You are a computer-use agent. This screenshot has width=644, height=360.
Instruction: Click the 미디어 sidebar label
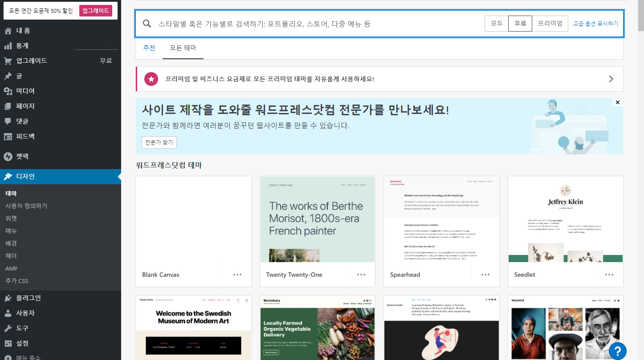(x=25, y=91)
